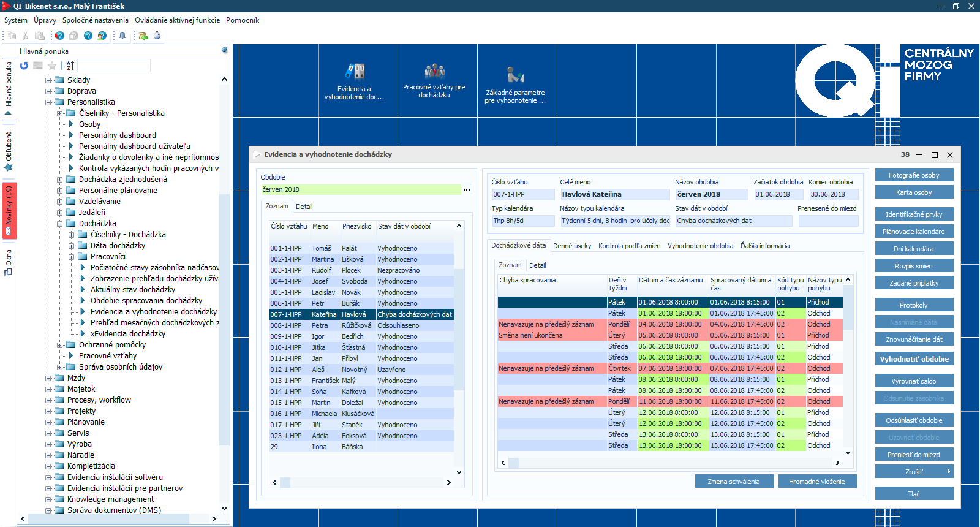This screenshot has height=527, width=980.
Task: Click the stopwatch icon in the toolbar
Action: 157,36
